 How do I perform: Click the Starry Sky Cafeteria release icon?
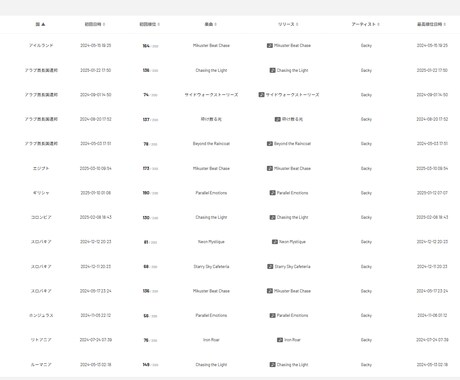coord(270,266)
